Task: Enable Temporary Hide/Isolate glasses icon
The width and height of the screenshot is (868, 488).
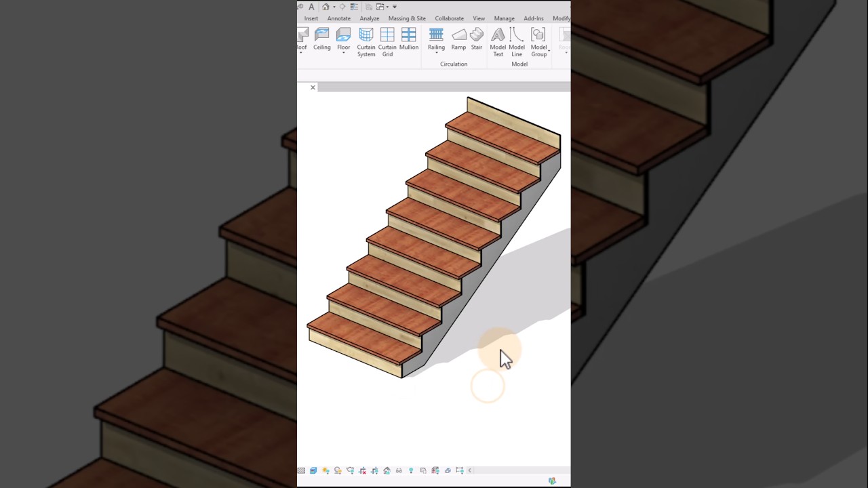Action: click(399, 470)
